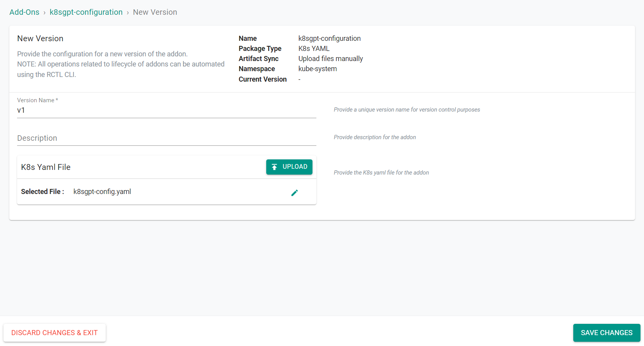Image resolution: width=644 pixels, height=346 pixels.
Task: Click the New Version breadcrumb text
Action: pos(155,12)
